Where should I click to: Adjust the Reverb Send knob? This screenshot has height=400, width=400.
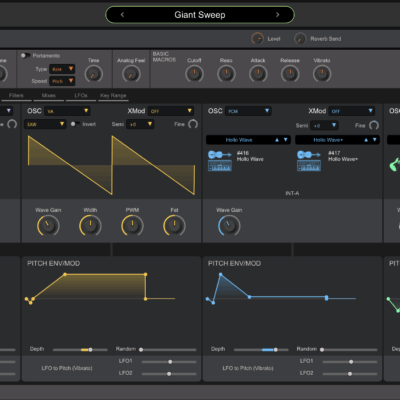tap(300, 39)
